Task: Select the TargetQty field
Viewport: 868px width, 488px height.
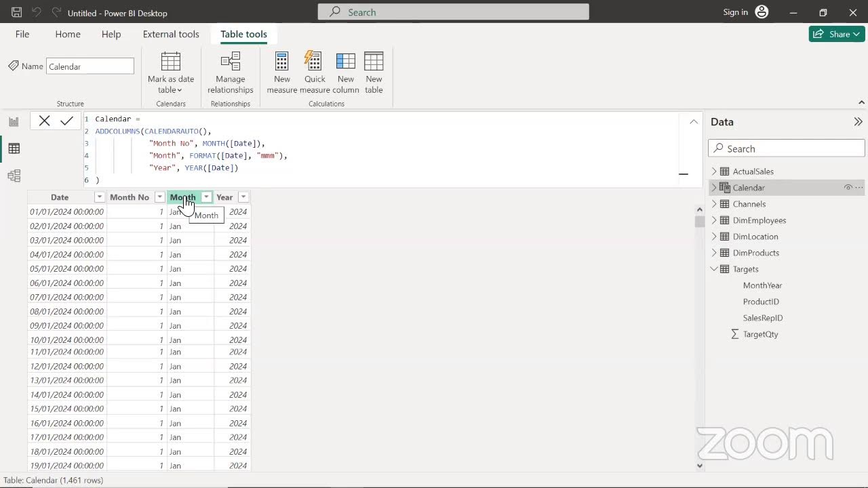Action: point(760,334)
